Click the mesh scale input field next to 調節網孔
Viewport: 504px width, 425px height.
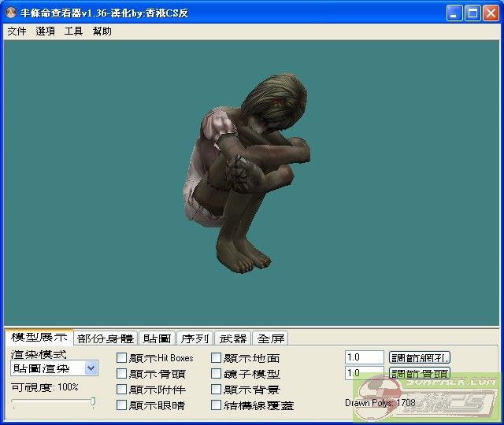pyautogui.click(x=364, y=357)
